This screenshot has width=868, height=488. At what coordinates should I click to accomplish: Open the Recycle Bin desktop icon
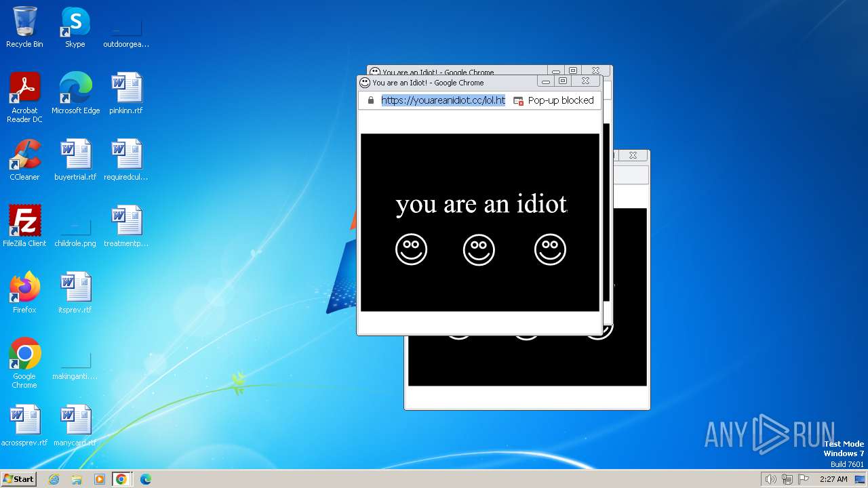pyautogui.click(x=24, y=27)
